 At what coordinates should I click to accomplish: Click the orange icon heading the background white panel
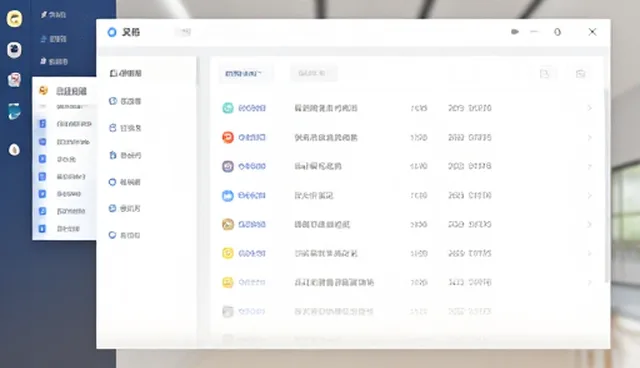[x=43, y=90]
